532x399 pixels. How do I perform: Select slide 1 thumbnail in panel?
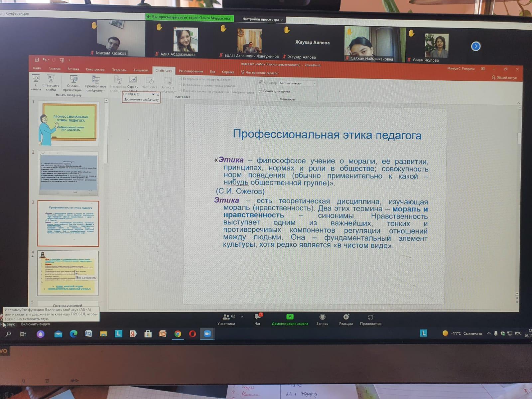(x=68, y=124)
